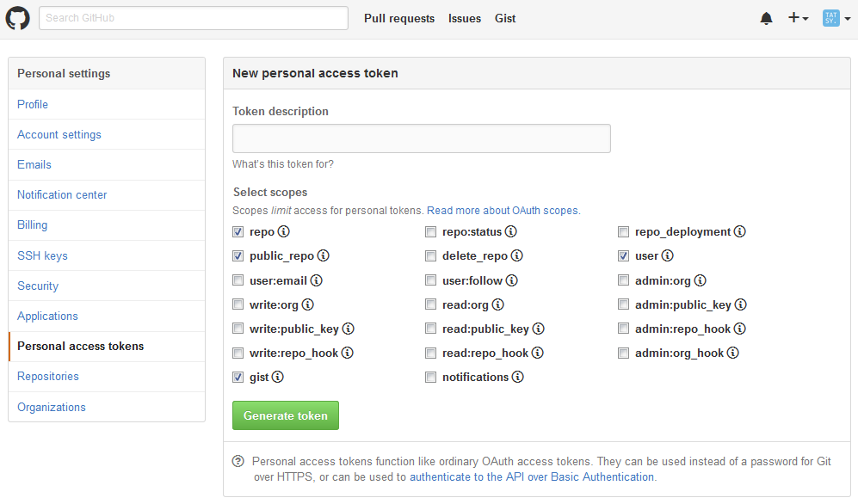
Task: Click the info icon next to notifications scope
Action: tap(520, 377)
